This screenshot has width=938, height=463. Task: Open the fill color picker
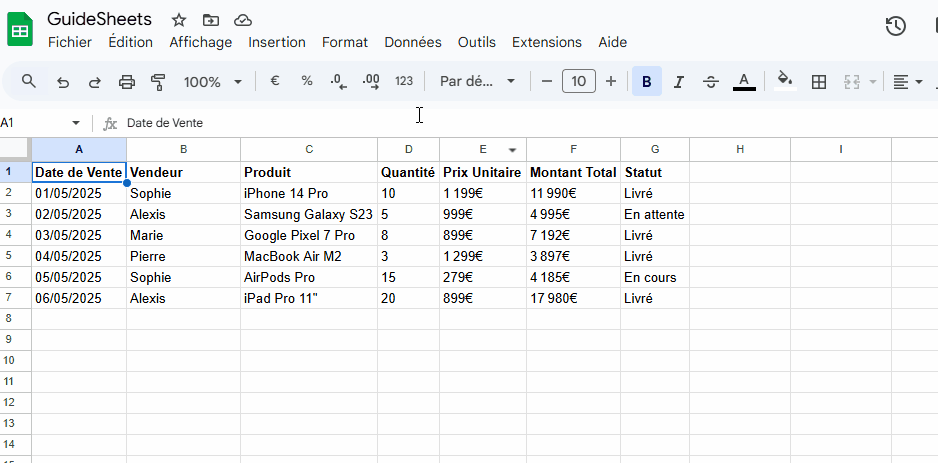[785, 81]
